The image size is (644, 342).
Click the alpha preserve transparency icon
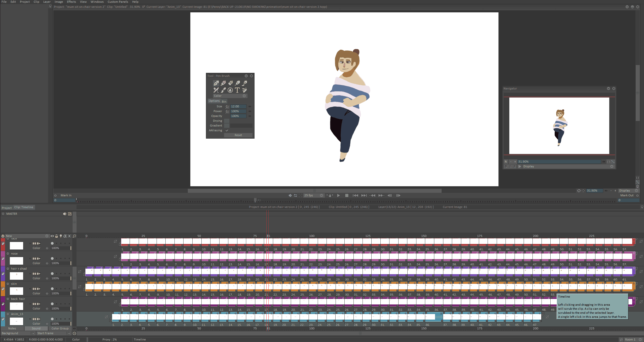coord(65,236)
